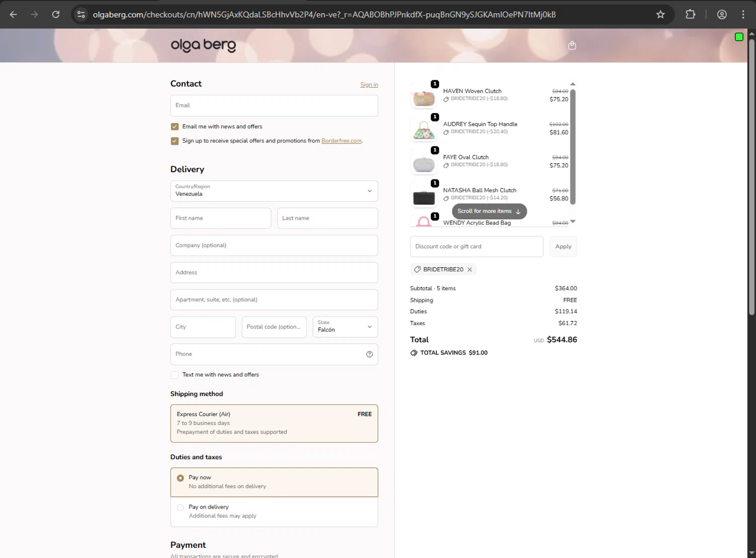756x558 pixels.
Task: Open the browser extensions menu
Action: pyautogui.click(x=690, y=15)
